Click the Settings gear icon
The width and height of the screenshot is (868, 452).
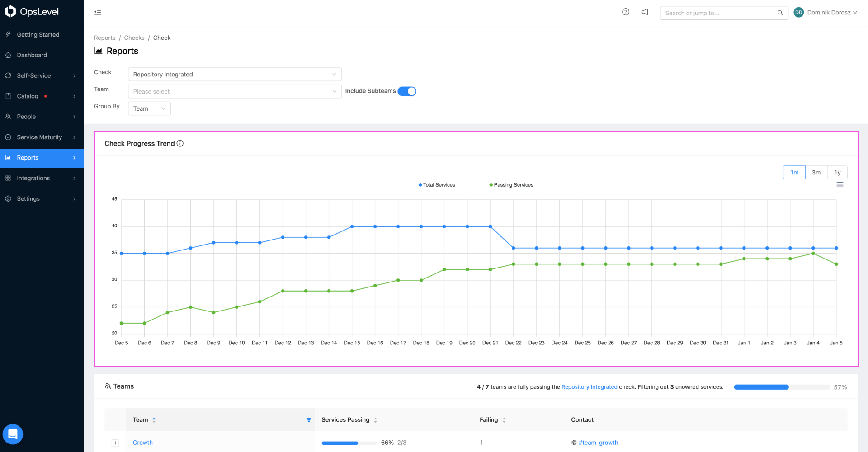pos(8,198)
